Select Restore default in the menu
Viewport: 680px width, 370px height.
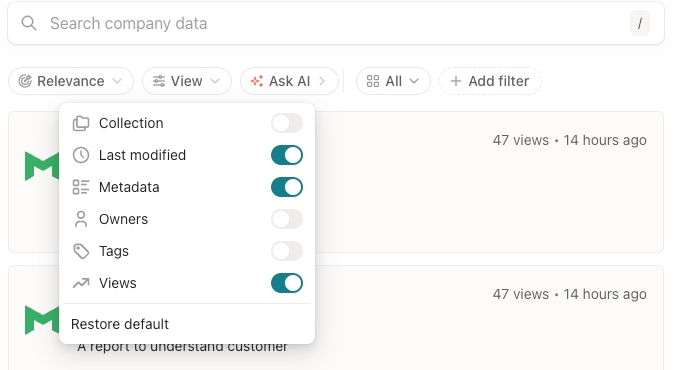[x=120, y=324]
